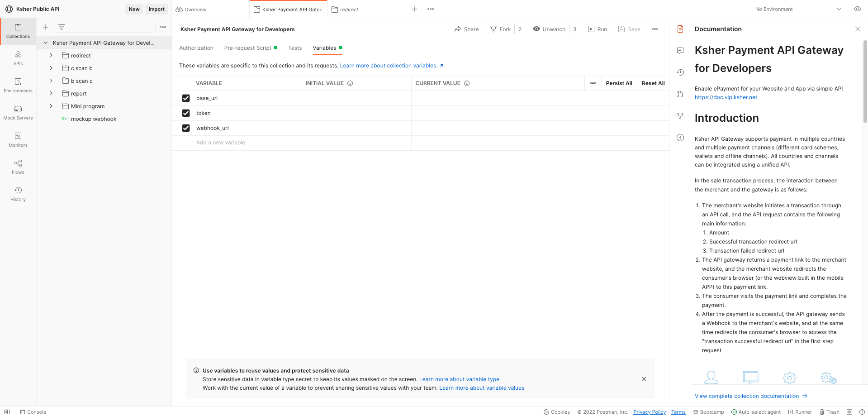Select the Variables tab
Image resolution: width=868 pixels, height=416 pixels.
point(327,48)
